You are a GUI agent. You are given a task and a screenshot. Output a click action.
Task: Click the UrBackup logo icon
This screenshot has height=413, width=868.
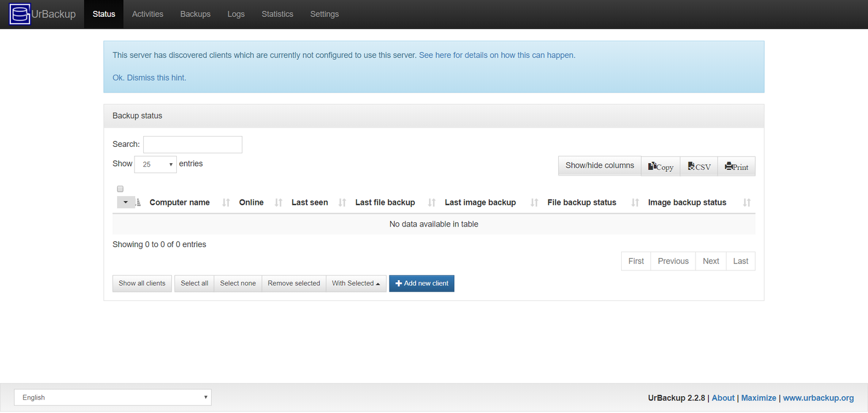pos(20,14)
